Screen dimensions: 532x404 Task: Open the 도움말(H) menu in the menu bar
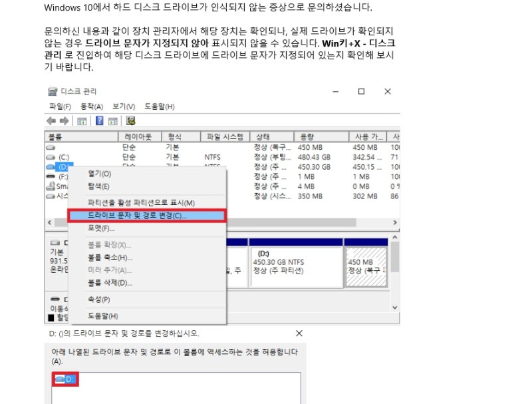160,106
